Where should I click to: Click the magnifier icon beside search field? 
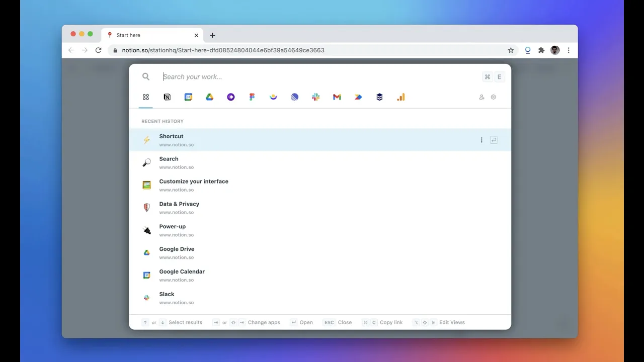[146, 76]
